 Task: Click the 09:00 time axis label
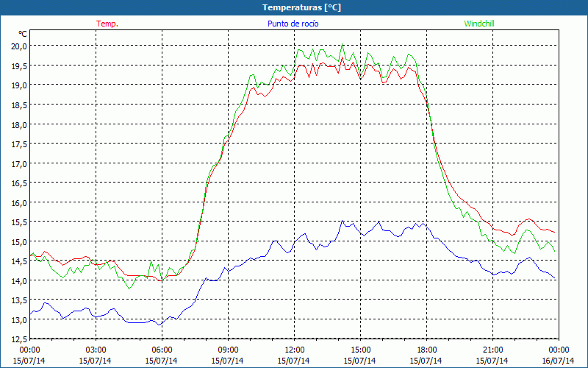coord(228,350)
